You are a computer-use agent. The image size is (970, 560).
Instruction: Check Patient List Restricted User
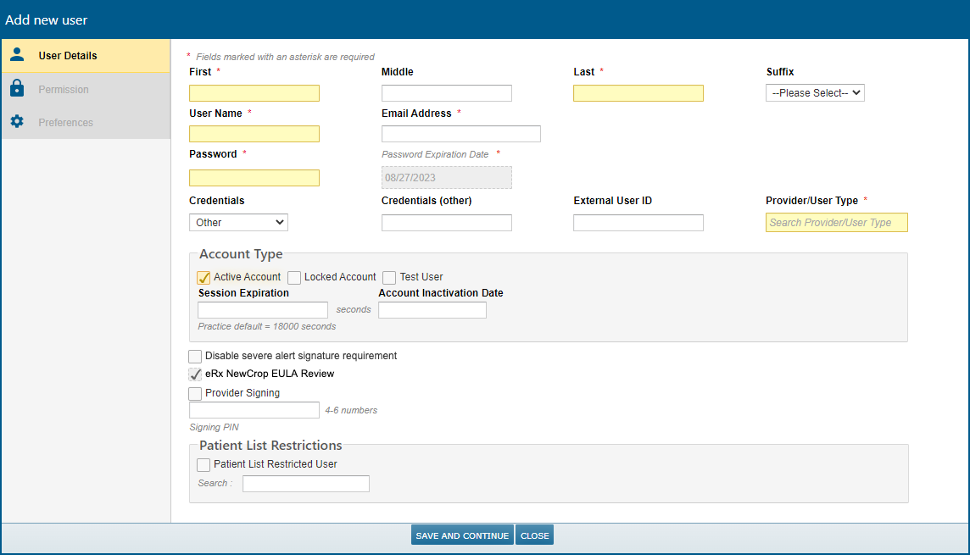(x=203, y=464)
